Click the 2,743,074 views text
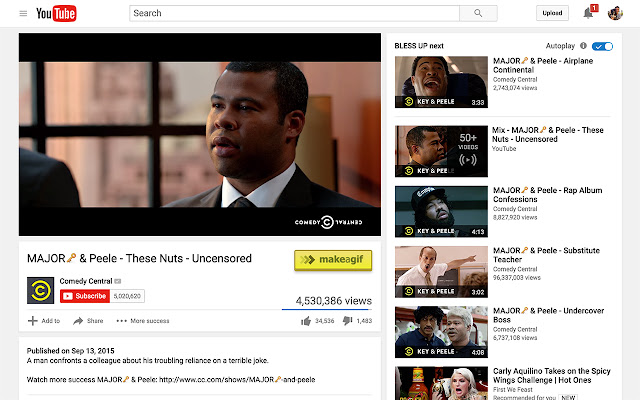The width and height of the screenshot is (640, 400). (x=515, y=88)
